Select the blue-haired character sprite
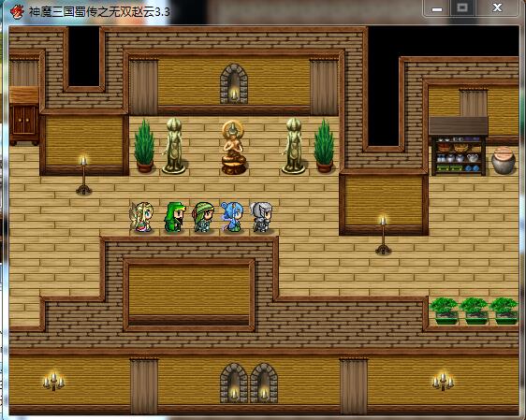The image size is (526, 420). [231, 217]
